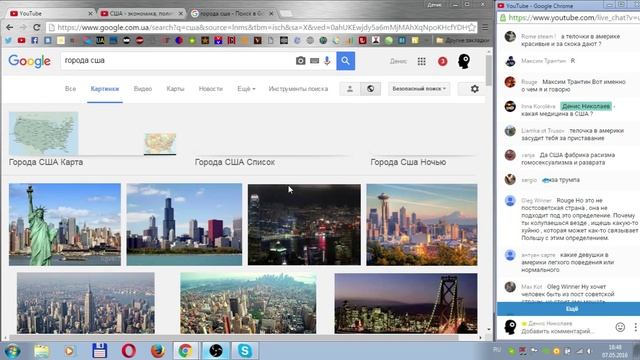Switch to the YouTube browser tab
Image resolution: width=640 pixels, height=360 pixels.
(x=51, y=13)
